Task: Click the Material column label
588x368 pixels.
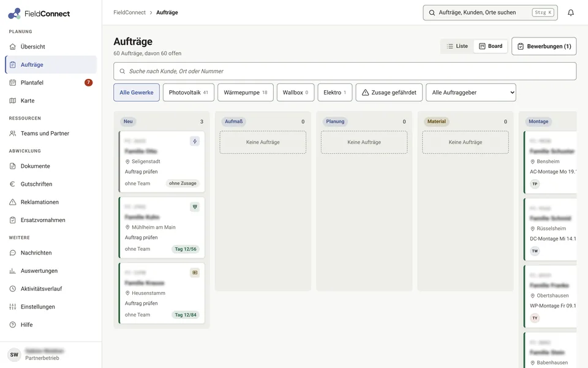Action: (437, 121)
